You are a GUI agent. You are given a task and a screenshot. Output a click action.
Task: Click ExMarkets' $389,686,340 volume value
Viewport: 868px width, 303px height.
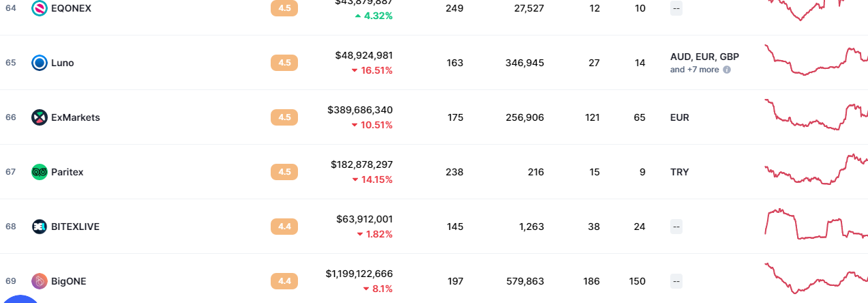click(x=360, y=110)
